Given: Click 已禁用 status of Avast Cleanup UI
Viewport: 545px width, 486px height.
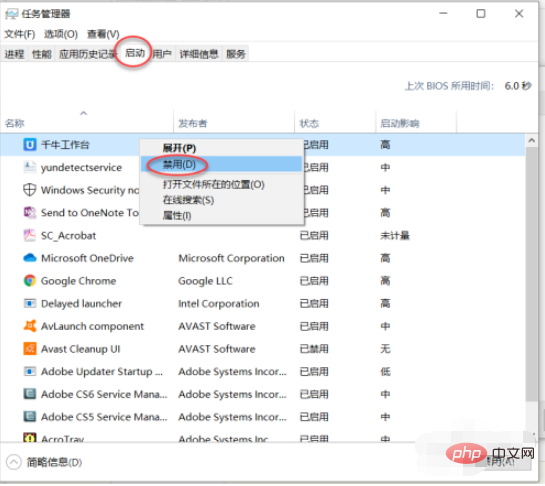Looking at the screenshot, I should 314,349.
